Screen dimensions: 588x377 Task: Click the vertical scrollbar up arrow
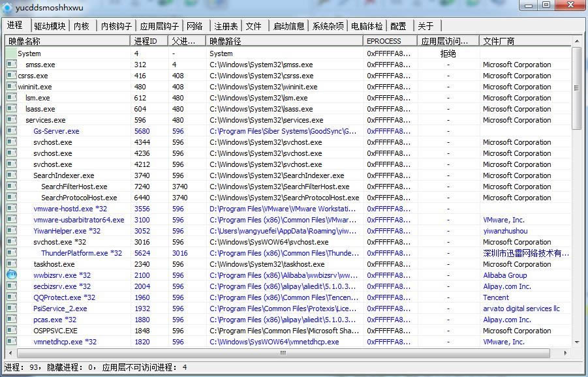pos(576,40)
